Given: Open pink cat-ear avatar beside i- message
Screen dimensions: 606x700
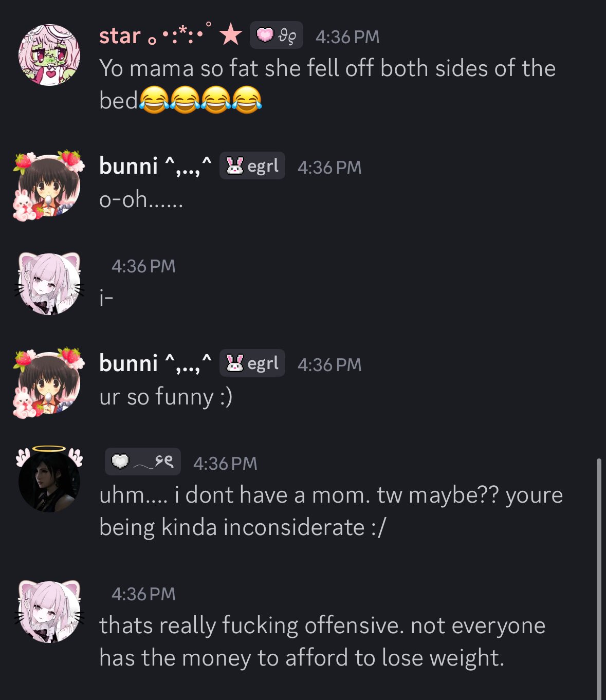Looking at the screenshot, I should pyautogui.click(x=49, y=283).
